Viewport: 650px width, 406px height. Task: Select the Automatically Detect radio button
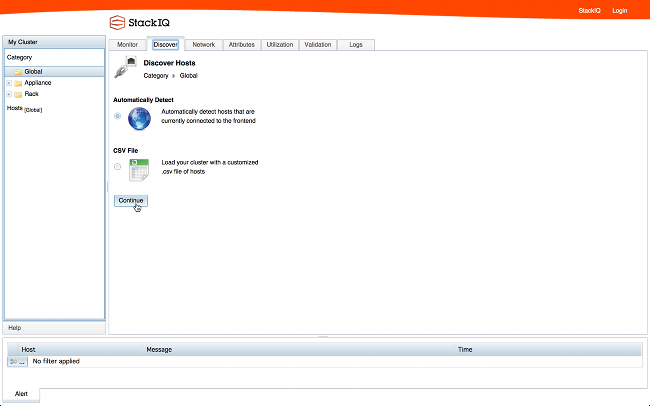[118, 116]
